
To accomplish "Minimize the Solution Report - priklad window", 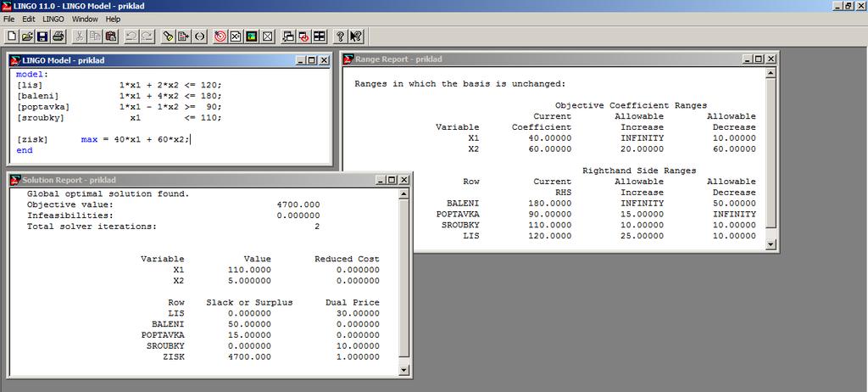I will tap(381, 180).
